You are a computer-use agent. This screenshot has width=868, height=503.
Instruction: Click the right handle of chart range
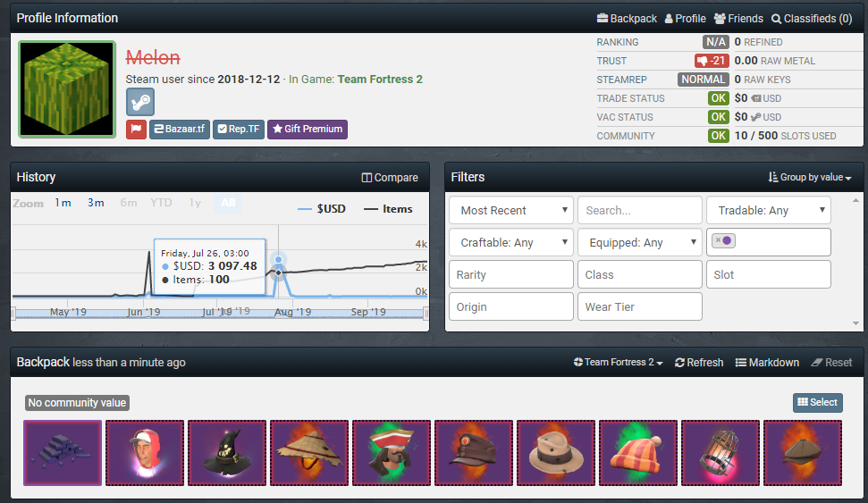coord(426,314)
